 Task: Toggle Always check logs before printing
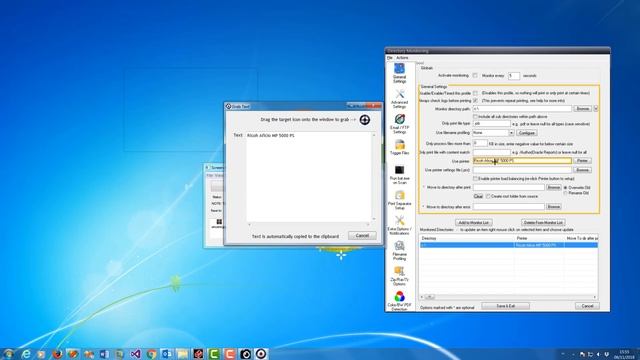[475, 100]
